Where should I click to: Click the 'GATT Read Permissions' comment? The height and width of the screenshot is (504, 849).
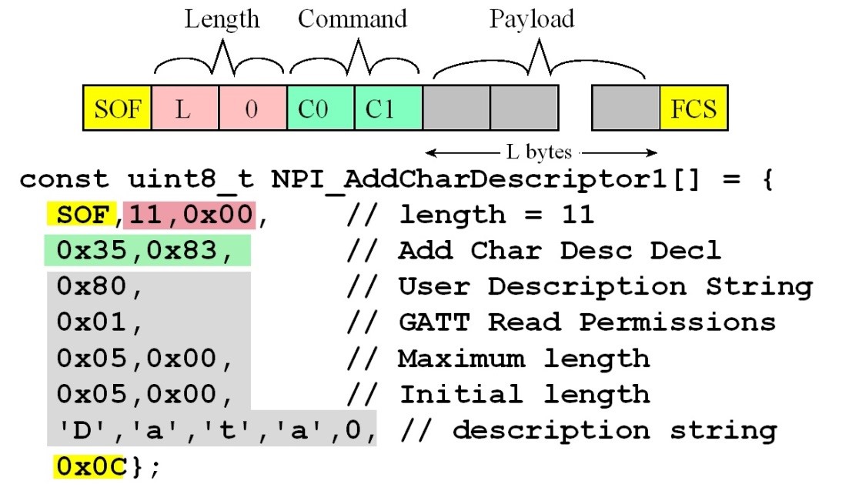[x=587, y=322]
